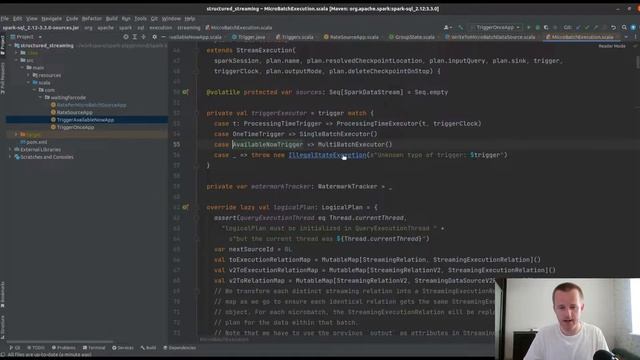Hide the Project panel with minus icon

coord(163,37)
